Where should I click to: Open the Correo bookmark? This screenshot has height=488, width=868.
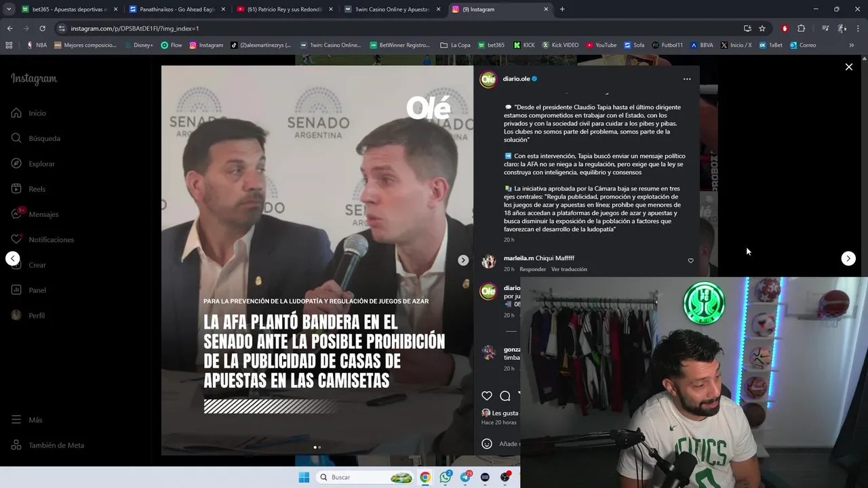pos(803,45)
